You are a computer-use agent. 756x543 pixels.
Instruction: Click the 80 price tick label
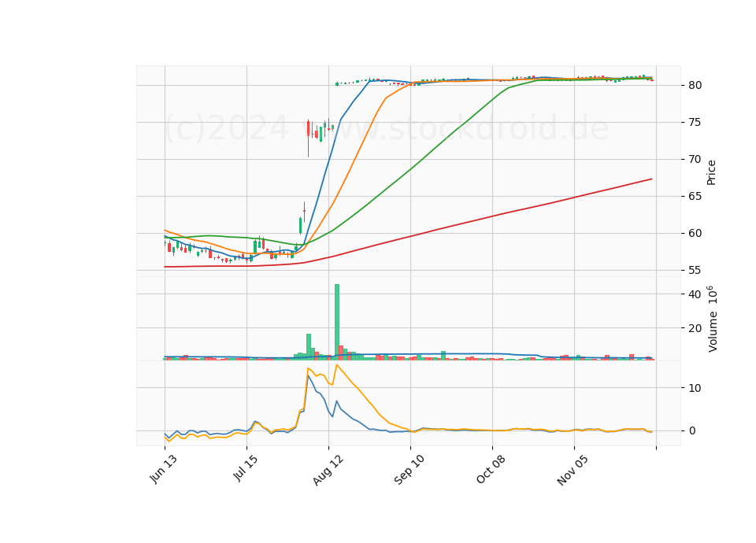pyautogui.click(x=695, y=85)
